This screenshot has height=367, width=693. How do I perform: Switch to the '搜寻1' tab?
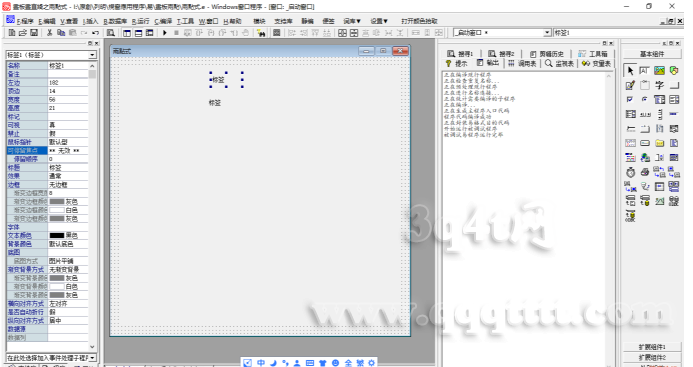coord(460,54)
